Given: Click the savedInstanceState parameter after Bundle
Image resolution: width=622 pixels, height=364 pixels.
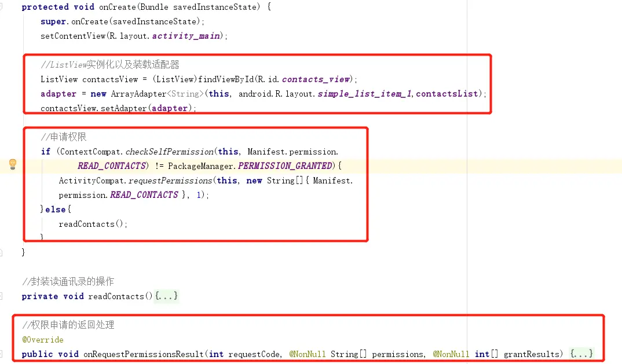Looking at the screenshot, I should pyautogui.click(x=215, y=7).
